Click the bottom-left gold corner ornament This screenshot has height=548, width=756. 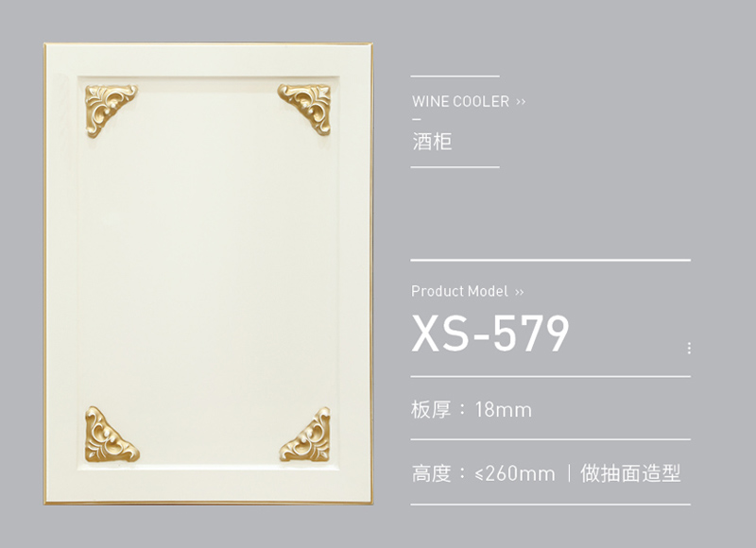[x=112, y=435]
